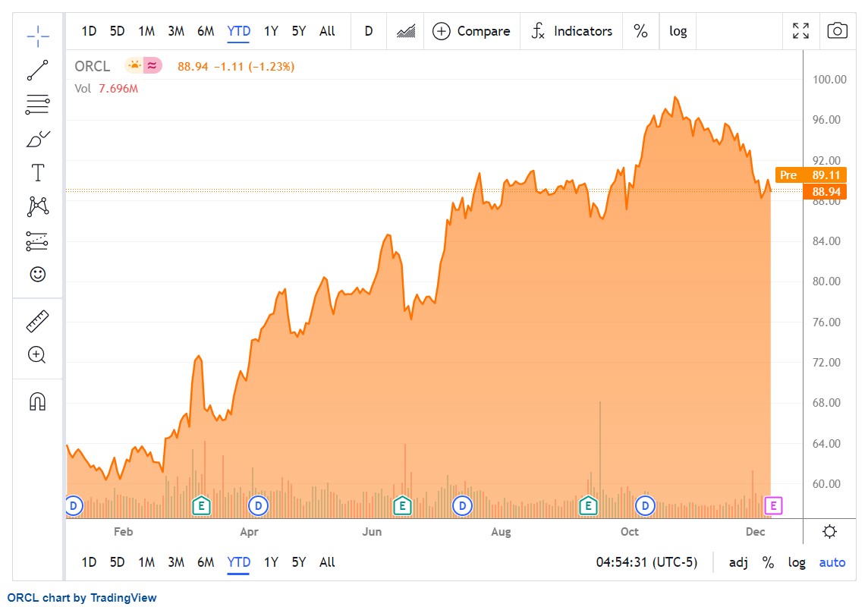Open the Fibonacci retracement lines tool
This screenshot has height=607, width=868.
(38, 104)
